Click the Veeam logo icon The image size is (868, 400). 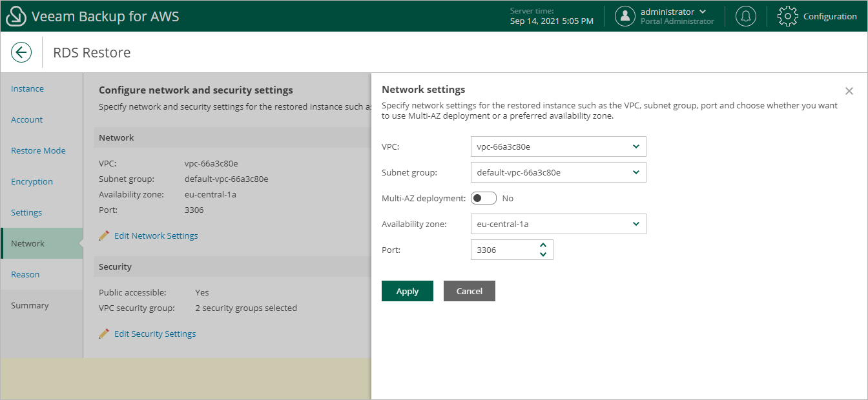coord(16,16)
